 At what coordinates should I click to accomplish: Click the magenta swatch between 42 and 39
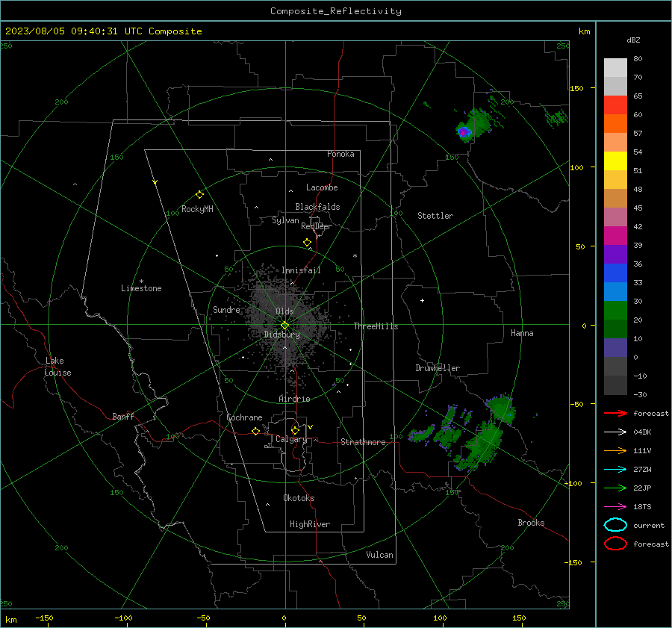click(615, 235)
